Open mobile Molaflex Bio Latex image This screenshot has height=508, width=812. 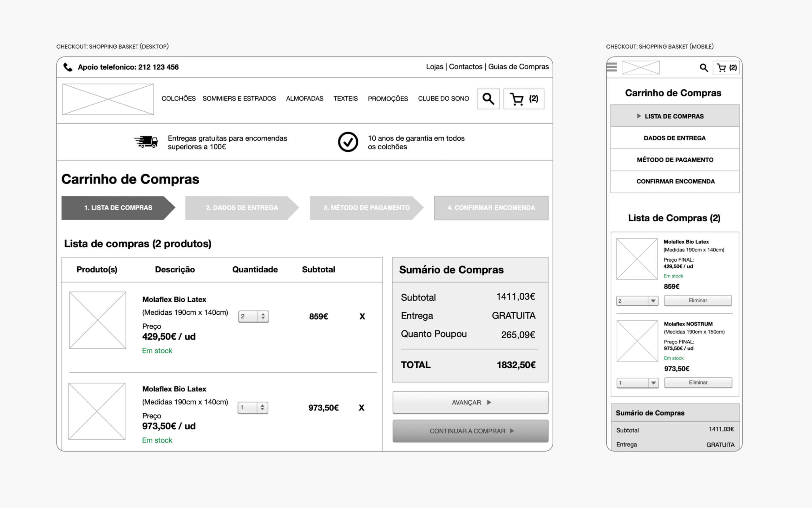(x=637, y=259)
